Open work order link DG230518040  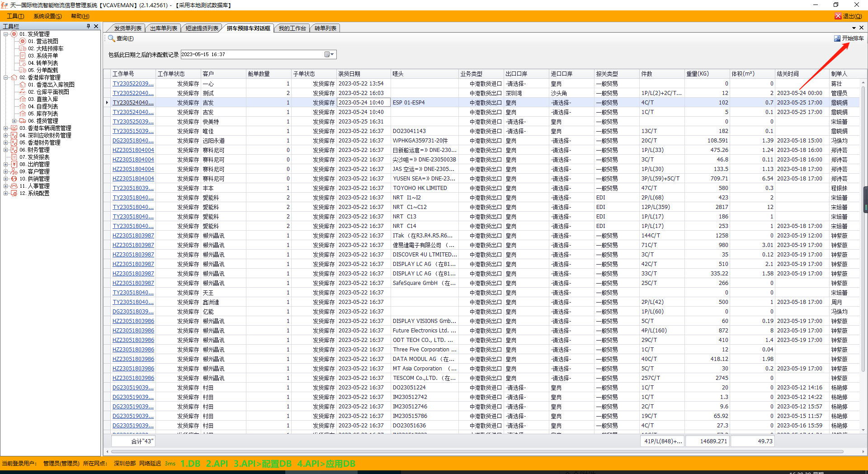click(133, 141)
